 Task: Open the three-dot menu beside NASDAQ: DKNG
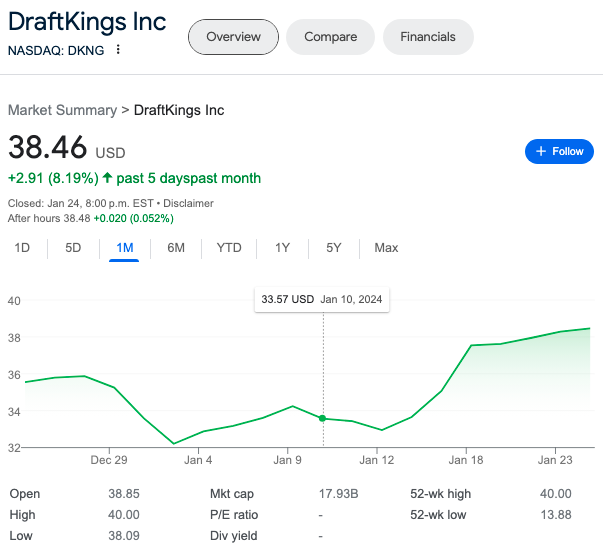click(119, 50)
